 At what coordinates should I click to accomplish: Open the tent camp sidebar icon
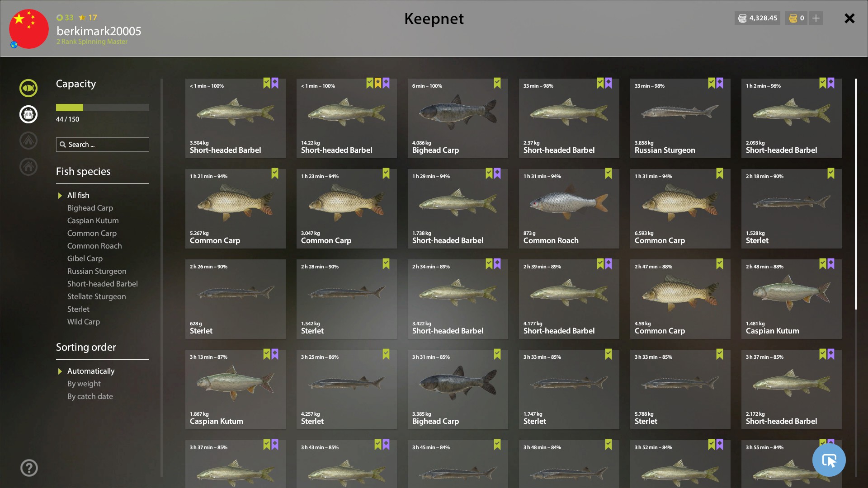[28, 141]
